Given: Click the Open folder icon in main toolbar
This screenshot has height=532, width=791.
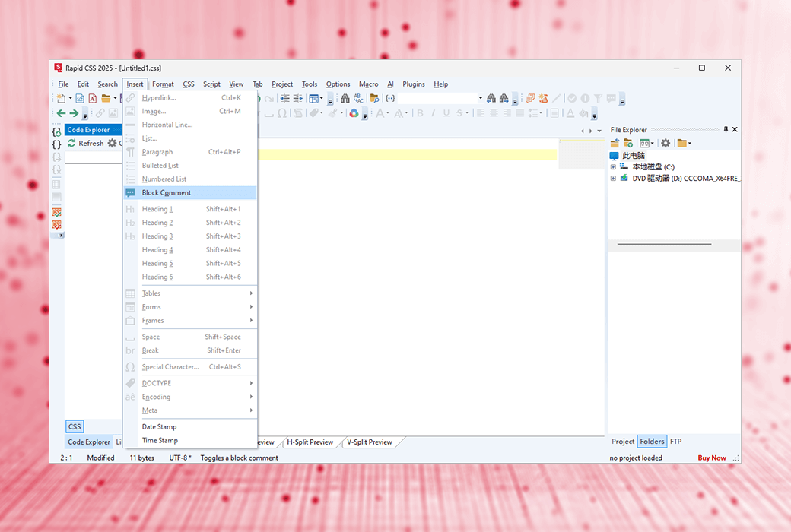Looking at the screenshot, I should (106, 98).
